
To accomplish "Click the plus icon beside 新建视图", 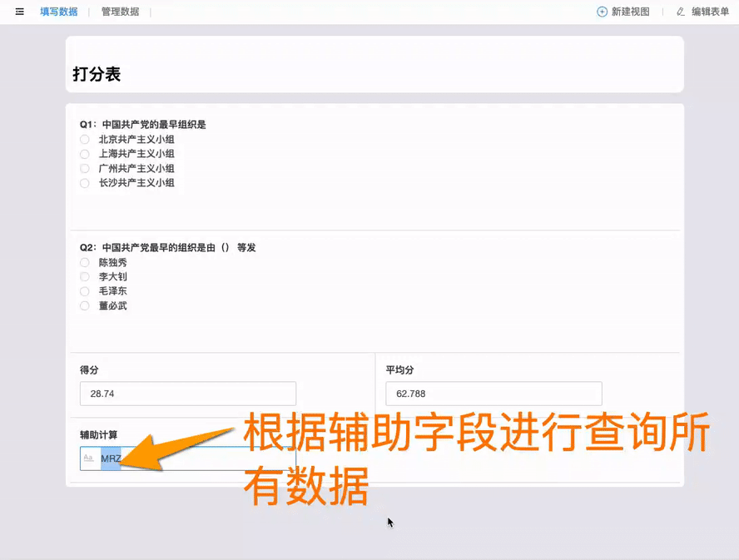I will pyautogui.click(x=601, y=12).
